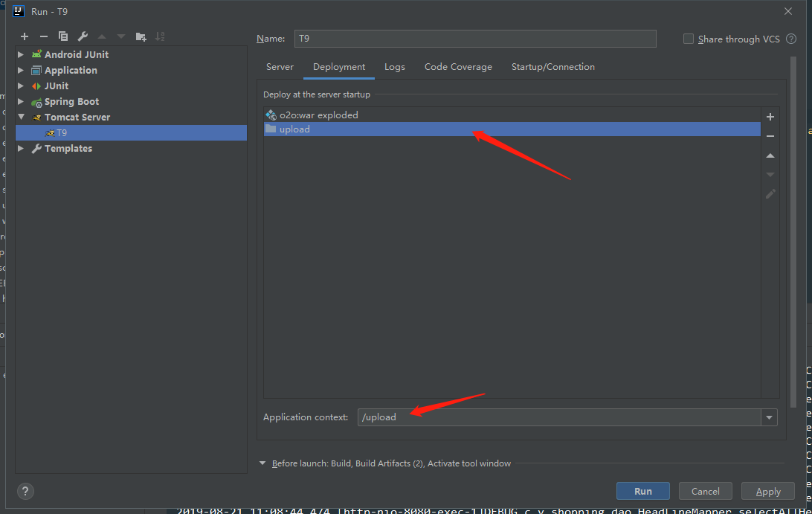The width and height of the screenshot is (812, 514).
Task: Open the help question mark button
Action: pos(25,491)
